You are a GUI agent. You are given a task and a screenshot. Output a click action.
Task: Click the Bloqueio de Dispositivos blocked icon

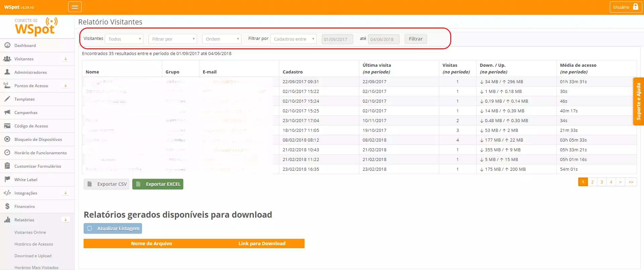point(7,139)
